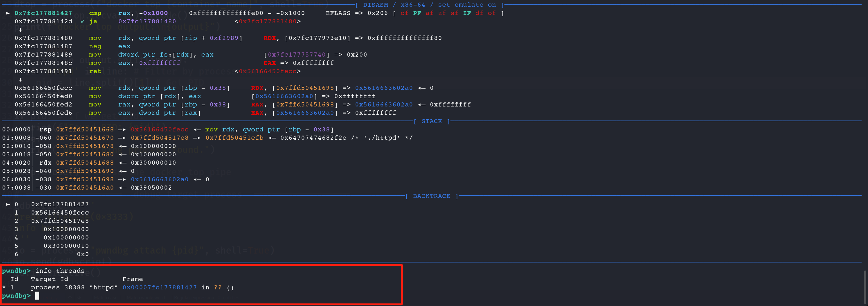Click the backtrace frame 0 address 0x7fc177881427

tap(60, 204)
